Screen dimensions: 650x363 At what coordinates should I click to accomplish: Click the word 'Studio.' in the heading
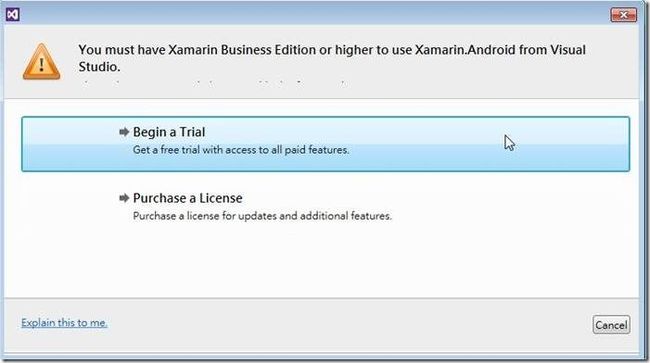(x=99, y=67)
